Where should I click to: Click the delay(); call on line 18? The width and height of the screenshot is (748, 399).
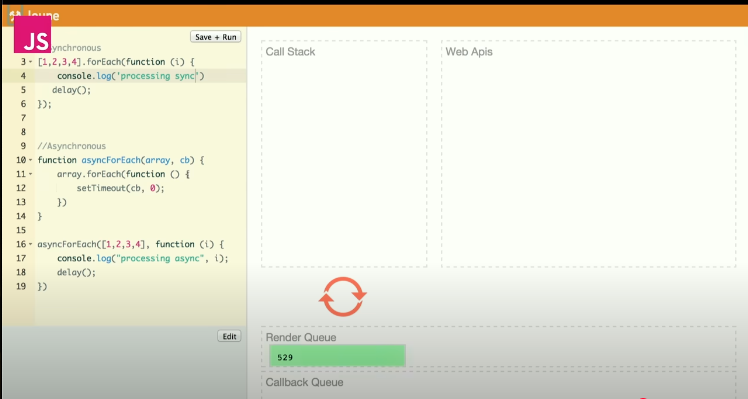(76, 273)
